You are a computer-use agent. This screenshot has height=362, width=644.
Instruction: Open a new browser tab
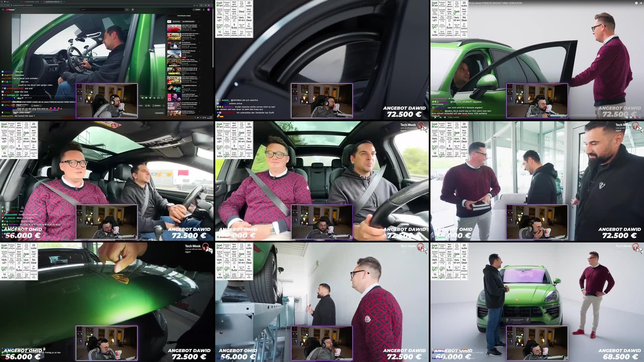click(x=64, y=2)
